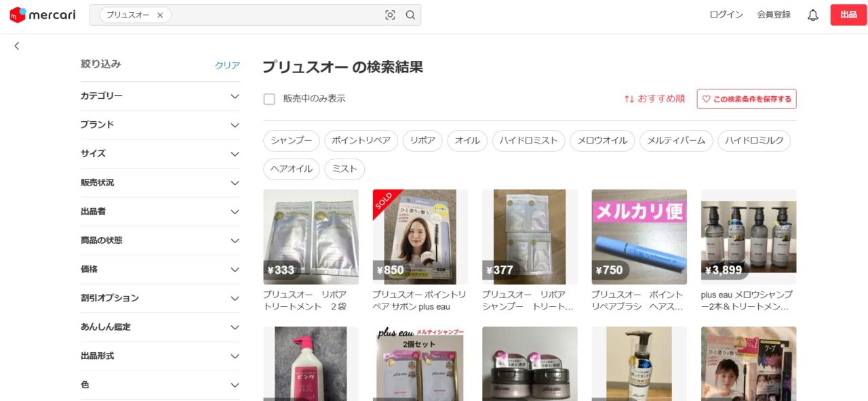Open title プリュスオー リポア トリートメント 2袋
Image resolution: width=868 pixels, height=401 pixels.
point(305,301)
